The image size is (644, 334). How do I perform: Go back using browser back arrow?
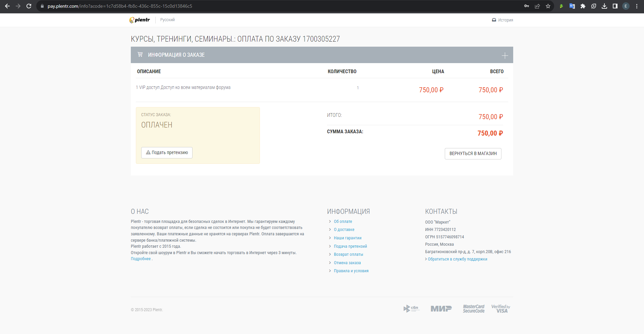click(x=7, y=6)
